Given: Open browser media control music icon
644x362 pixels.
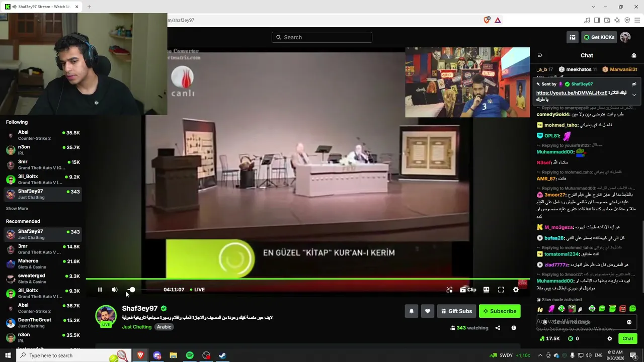Looking at the screenshot, I should [587, 20].
